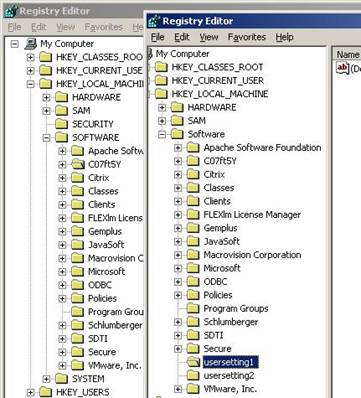The width and height of the screenshot is (361, 398).
Task: Select FLEXlm License Manager label in front window
Action: pos(252,215)
